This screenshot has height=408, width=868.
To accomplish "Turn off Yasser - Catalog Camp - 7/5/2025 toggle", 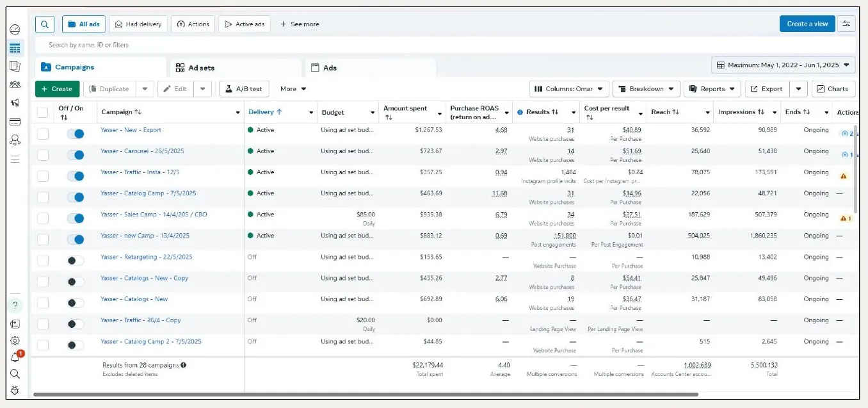I will [x=76, y=197].
